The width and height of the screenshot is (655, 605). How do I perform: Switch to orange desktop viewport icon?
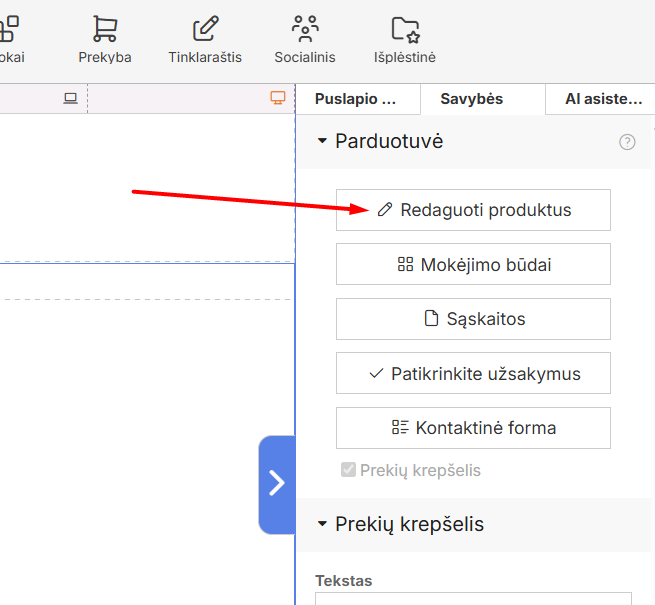[278, 98]
